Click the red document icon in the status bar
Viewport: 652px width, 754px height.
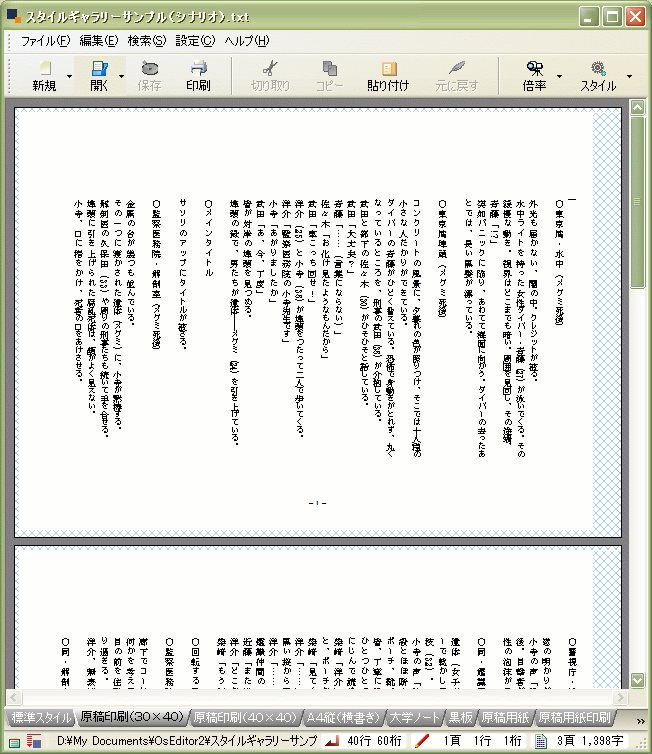click(x=33, y=741)
